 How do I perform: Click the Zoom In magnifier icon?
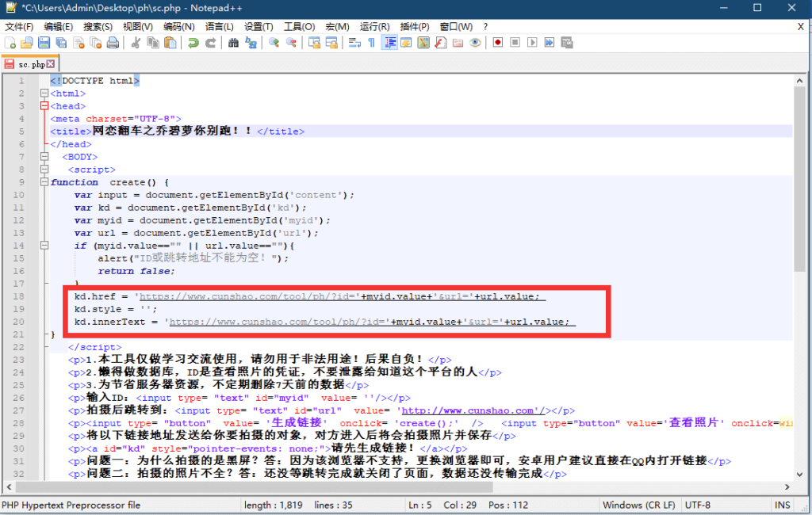pyautogui.click(x=274, y=43)
